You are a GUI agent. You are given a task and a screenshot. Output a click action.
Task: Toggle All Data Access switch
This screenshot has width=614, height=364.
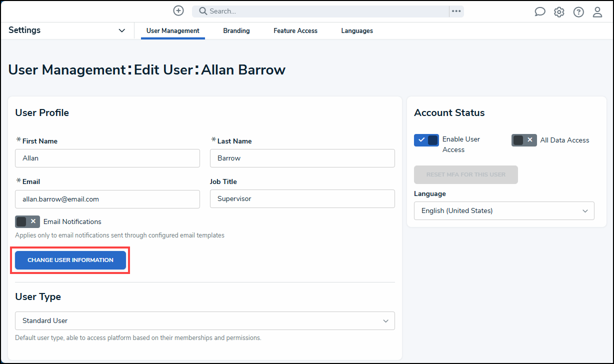pyautogui.click(x=524, y=140)
